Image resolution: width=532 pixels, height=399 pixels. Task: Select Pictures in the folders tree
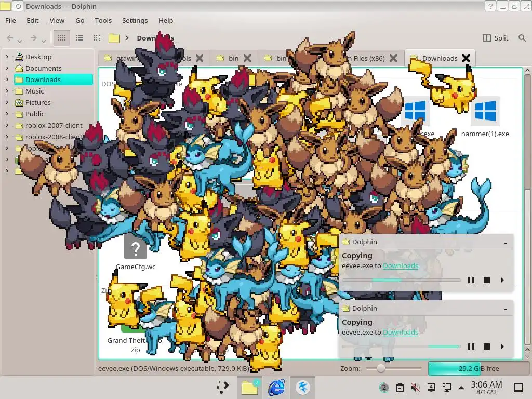pos(37,102)
